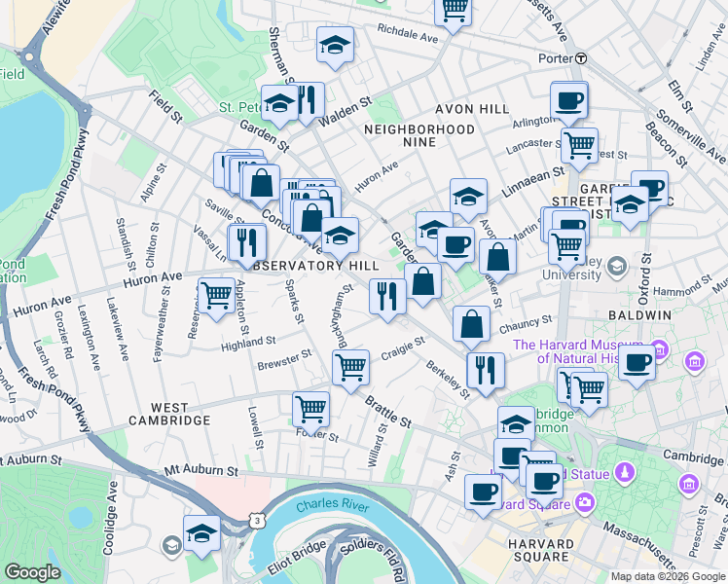Click the Brewster St label
728x584 pixels.
[x=284, y=360]
